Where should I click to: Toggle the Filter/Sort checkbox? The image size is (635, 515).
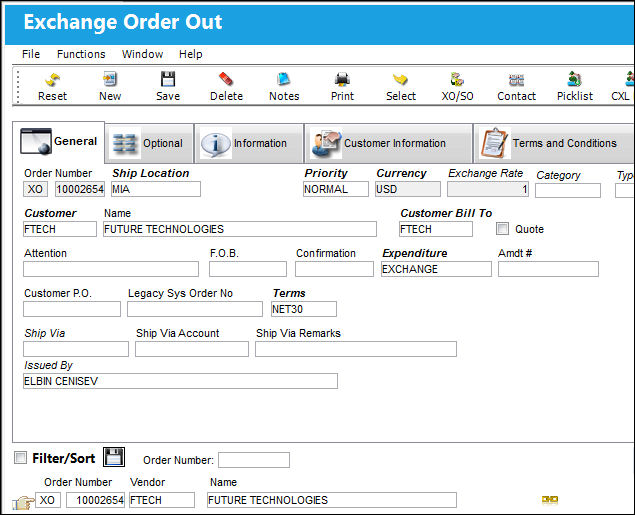(x=20, y=458)
